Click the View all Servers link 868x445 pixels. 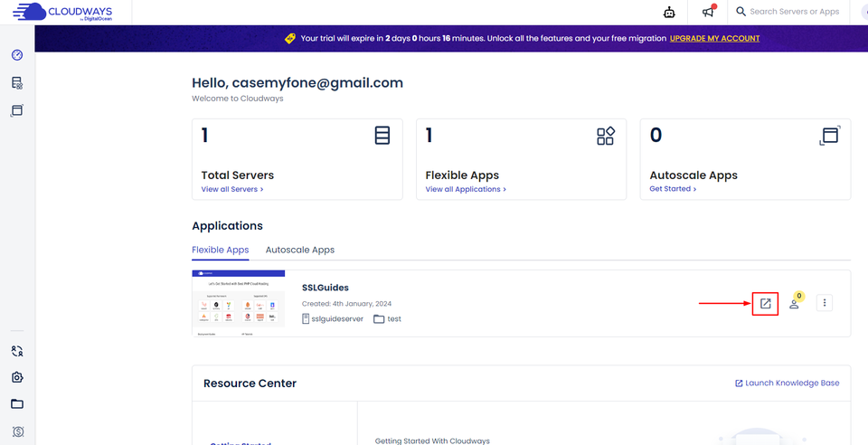pyautogui.click(x=232, y=190)
